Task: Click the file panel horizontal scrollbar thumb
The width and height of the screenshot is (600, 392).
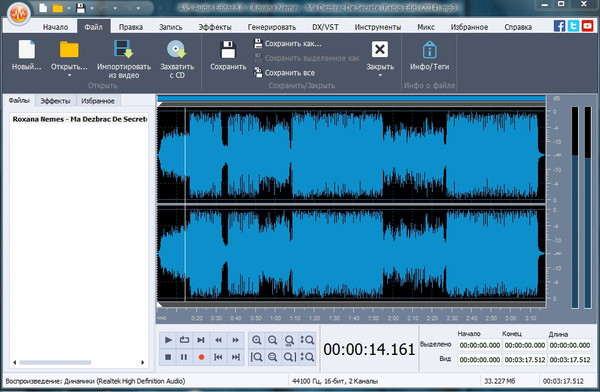Action: point(55,362)
